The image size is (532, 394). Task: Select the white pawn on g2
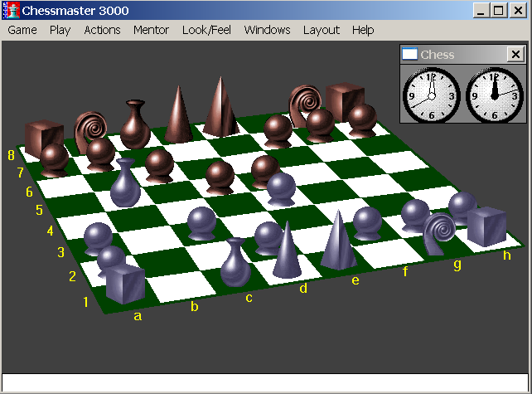point(414,216)
